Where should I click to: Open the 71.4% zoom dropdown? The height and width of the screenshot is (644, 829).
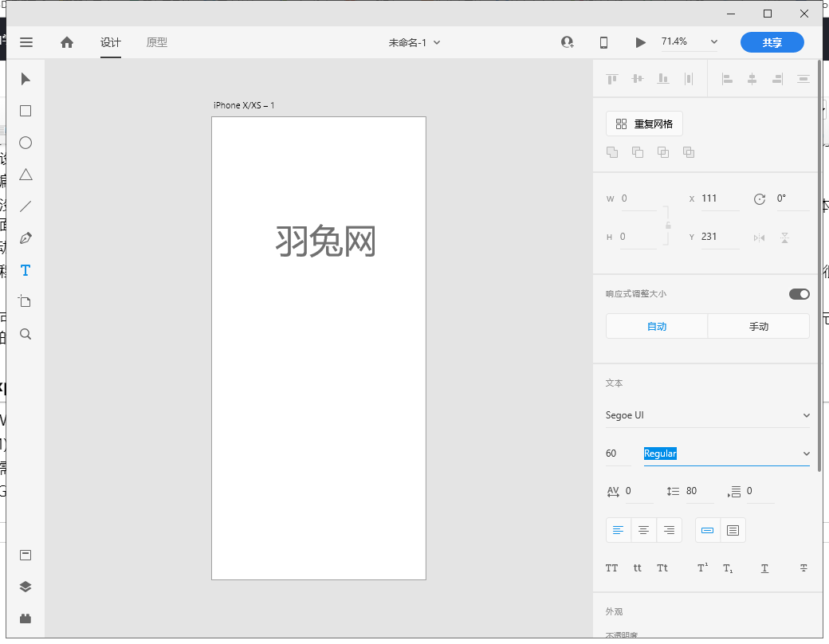[x=713, y=41]
